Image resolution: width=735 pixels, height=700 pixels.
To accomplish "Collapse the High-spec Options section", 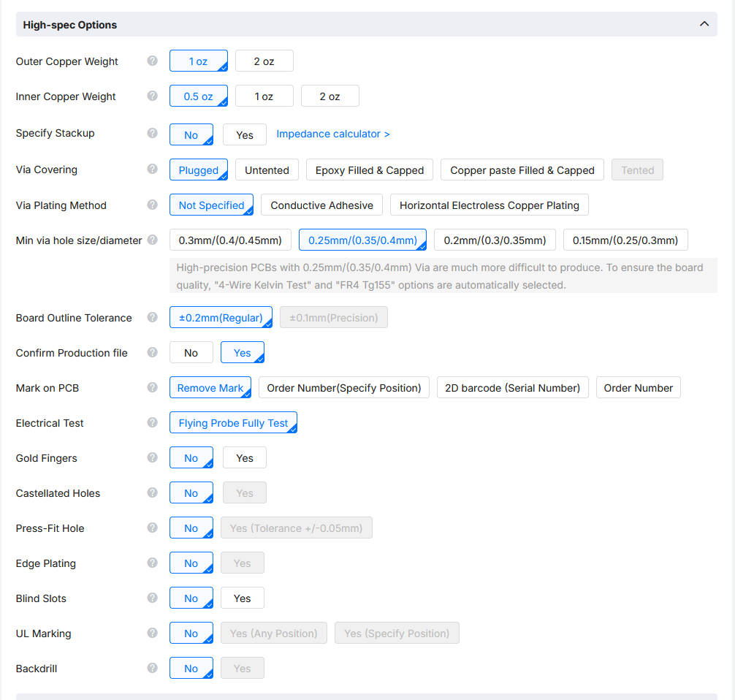I will tap(704, 24).
